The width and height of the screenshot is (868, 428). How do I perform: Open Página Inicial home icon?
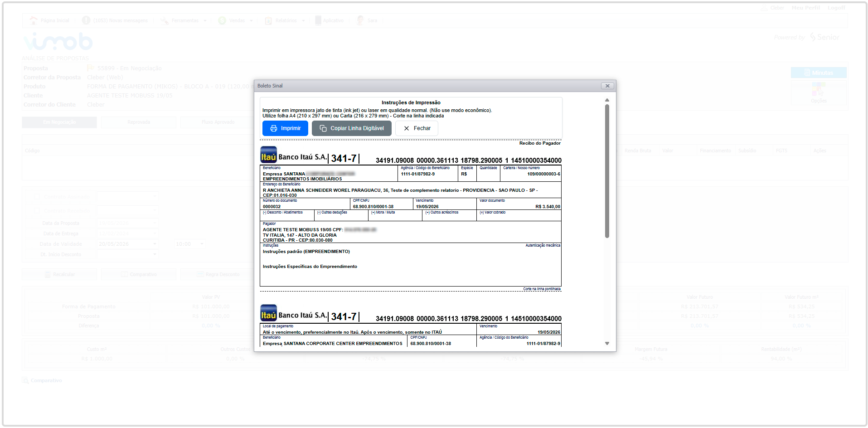[34, 20]
